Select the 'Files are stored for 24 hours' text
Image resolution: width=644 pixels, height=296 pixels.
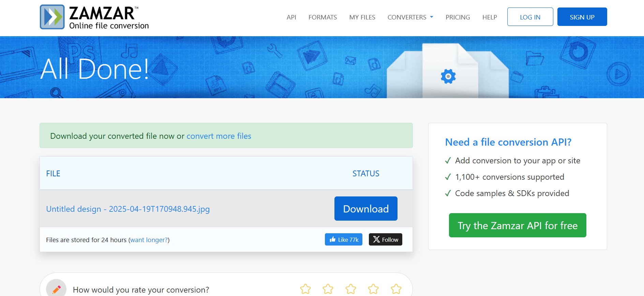pos(86,240)
